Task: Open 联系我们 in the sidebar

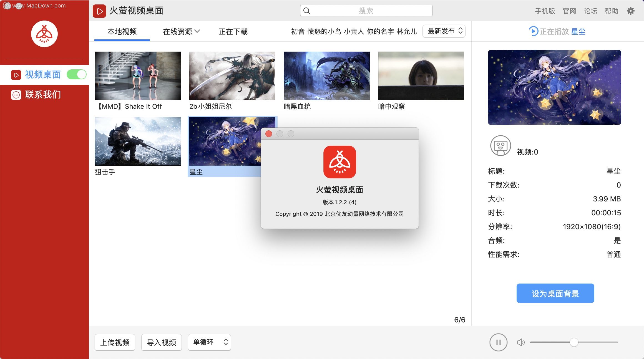Action: click(44, 95)
